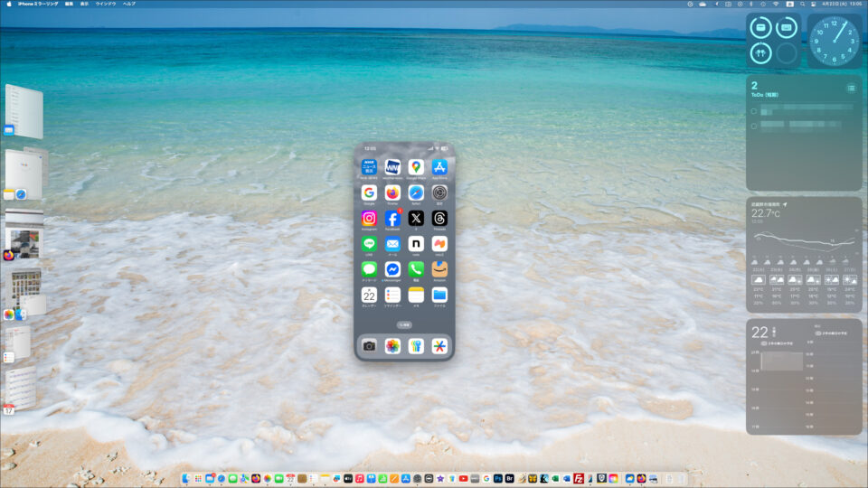The height and width of the screenshot is (488, 868).
Task: Click the date and time in the menu bar
Action: (842, 4)
